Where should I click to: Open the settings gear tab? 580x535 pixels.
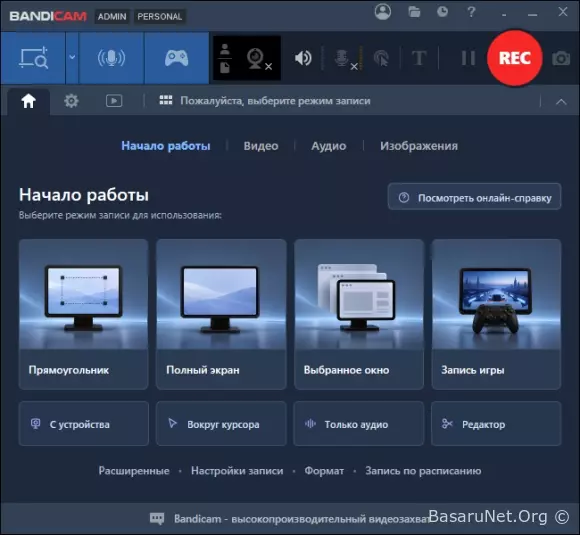point(71,101)
